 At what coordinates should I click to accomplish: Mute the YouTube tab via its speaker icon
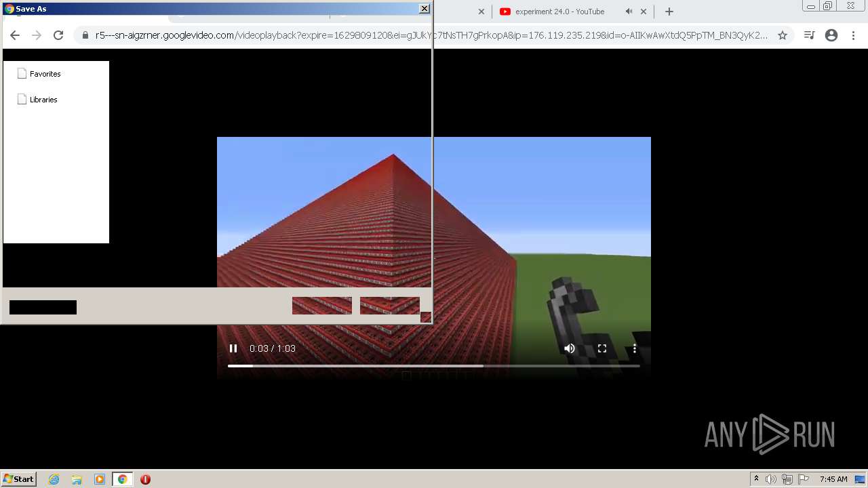click(x=629, y=12)
